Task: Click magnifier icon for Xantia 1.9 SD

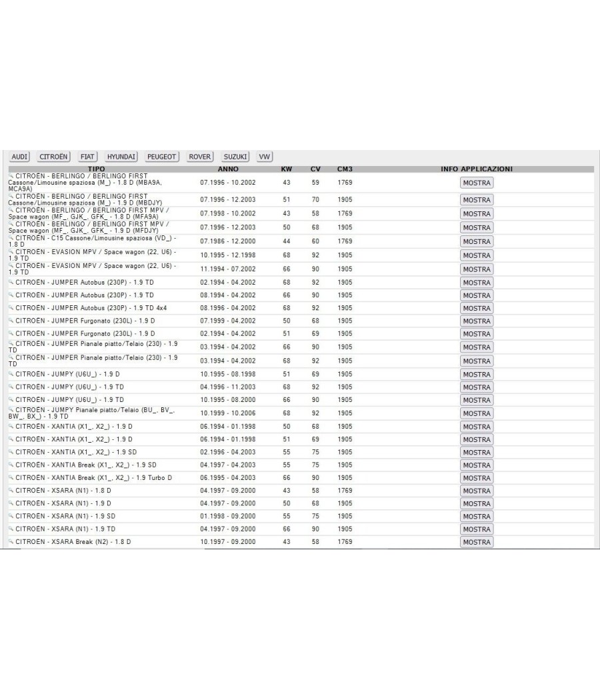Action: [x=11, y=452]
